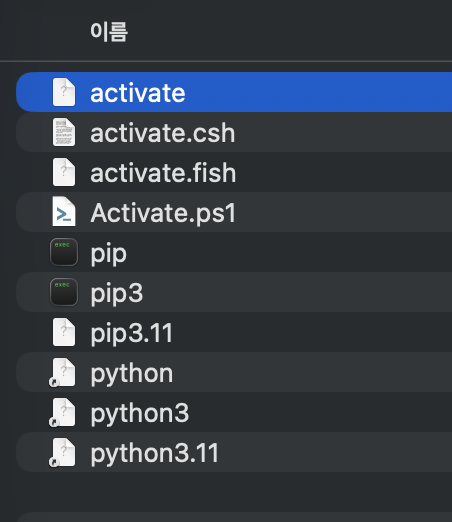The height and width of the screenshot is (522, 452).
Task: Click the python3.11 alias icon
Action: pos(62,453)
